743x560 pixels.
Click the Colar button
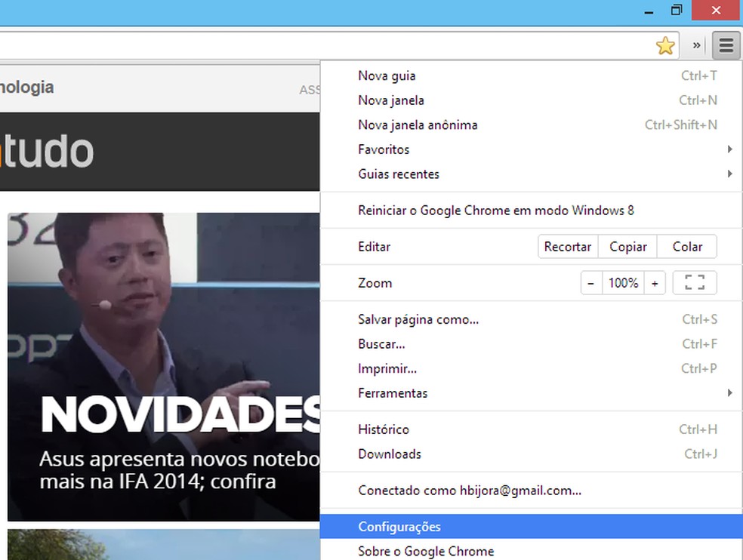tap(686, 246)
